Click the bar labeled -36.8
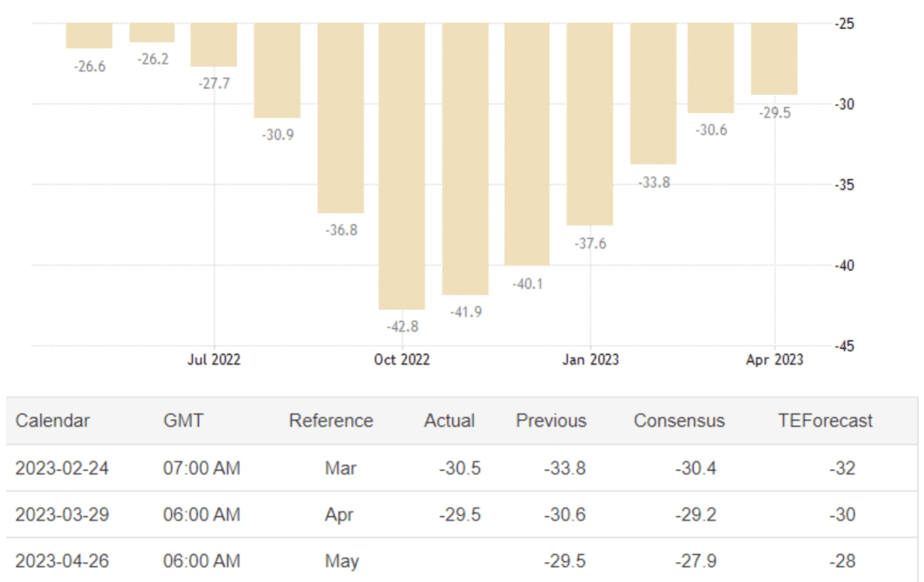The height and width of the screenshot is (582, 924). 341,118
